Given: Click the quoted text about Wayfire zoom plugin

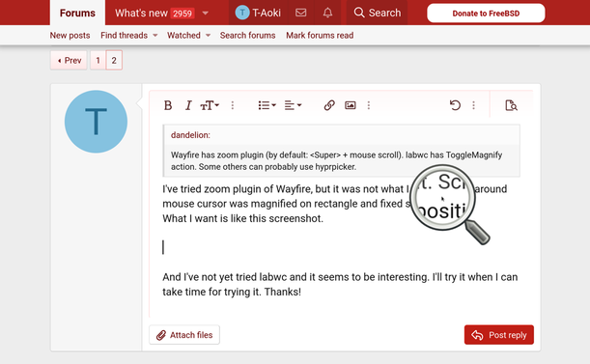Looking at the screenshot, I should click(336, 160).
